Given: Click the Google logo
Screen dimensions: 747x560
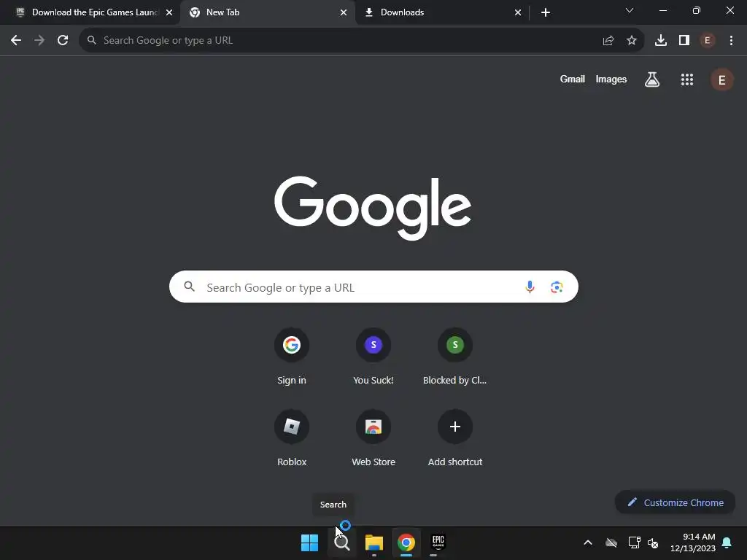Looking at the screenshot, I should click(x=373, y=208).
